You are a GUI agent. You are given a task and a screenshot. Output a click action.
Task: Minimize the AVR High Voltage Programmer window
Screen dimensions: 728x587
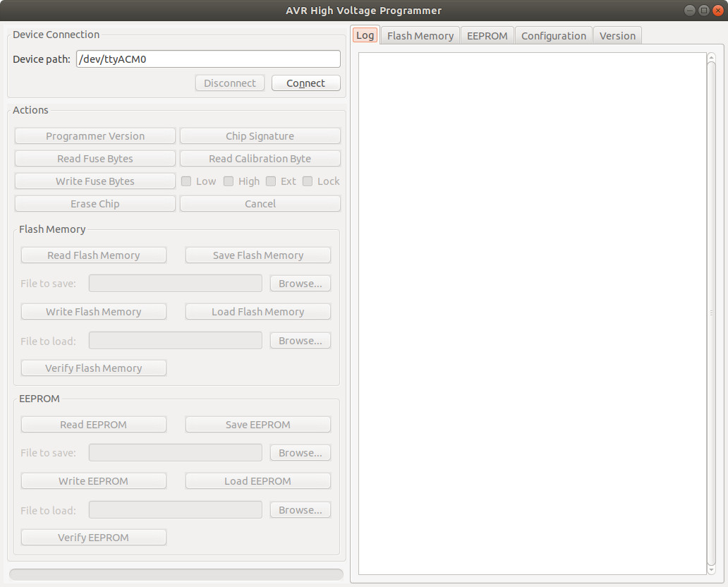pos(690,10)
